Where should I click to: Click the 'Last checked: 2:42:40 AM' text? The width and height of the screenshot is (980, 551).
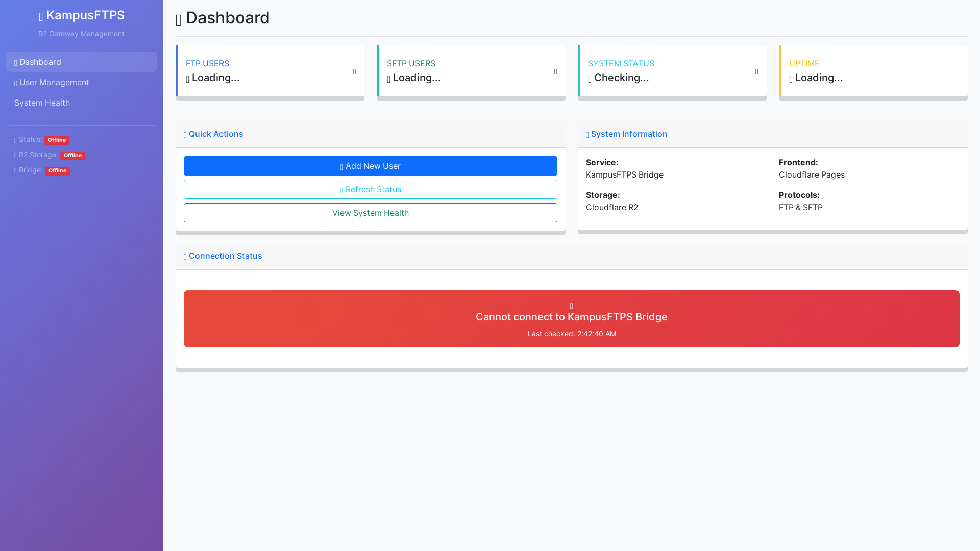(572, 334)
